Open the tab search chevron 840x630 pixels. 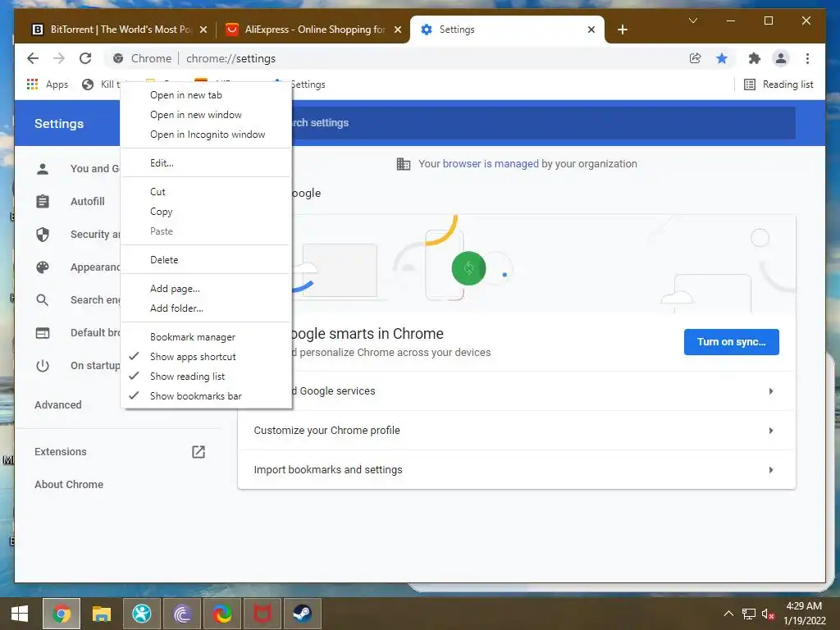coord(692,21)
